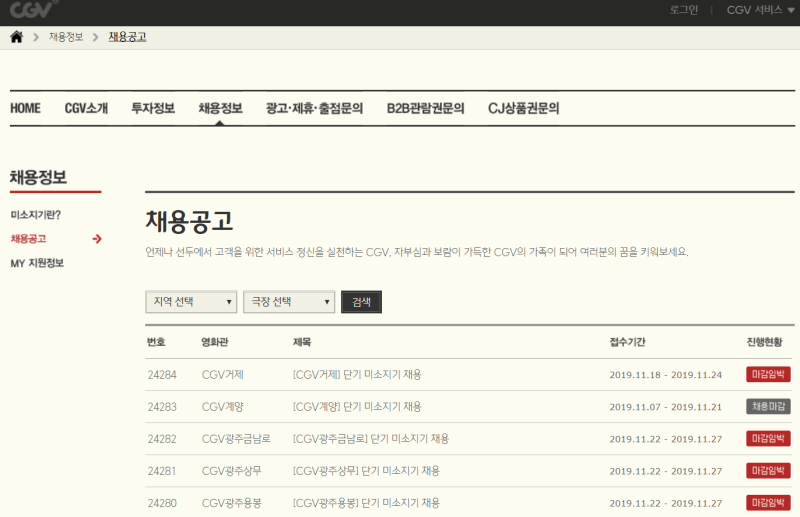Image resolution: width=800 pixels, height=517 pixels.
Task: Click the 마감임박 badge for row 24284
Action: tap(768, 374)
